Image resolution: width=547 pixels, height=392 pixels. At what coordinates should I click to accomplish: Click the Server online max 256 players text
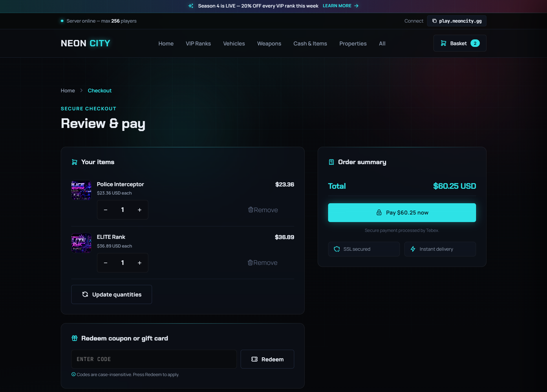click(x=101, y=21)
